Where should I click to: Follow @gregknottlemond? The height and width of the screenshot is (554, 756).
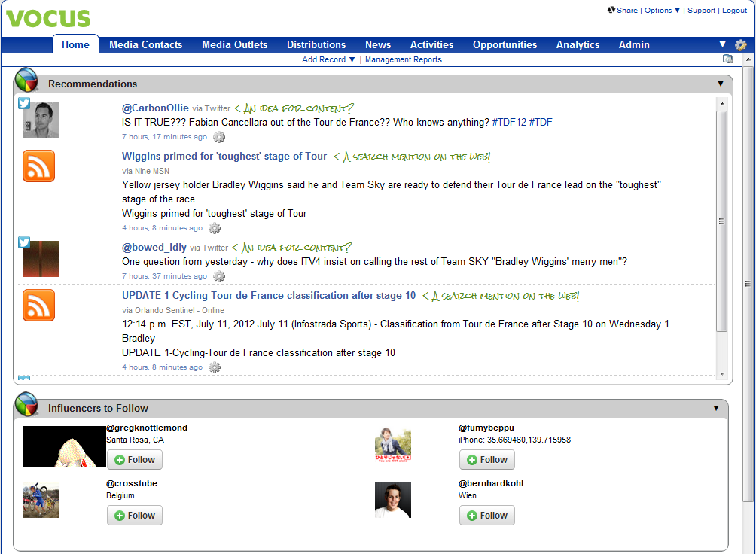[x=135, y=460]
